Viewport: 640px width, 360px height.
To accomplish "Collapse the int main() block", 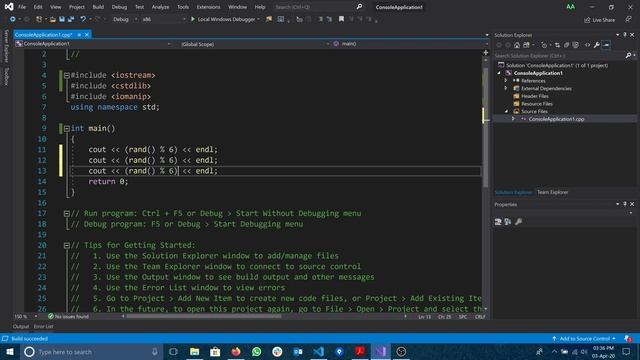I will (x=67, y=129).
